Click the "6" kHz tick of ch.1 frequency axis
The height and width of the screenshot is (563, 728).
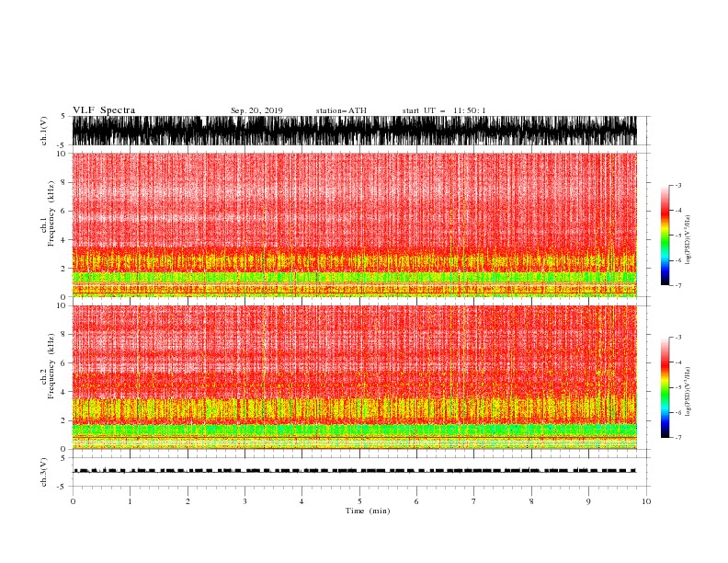64,211
